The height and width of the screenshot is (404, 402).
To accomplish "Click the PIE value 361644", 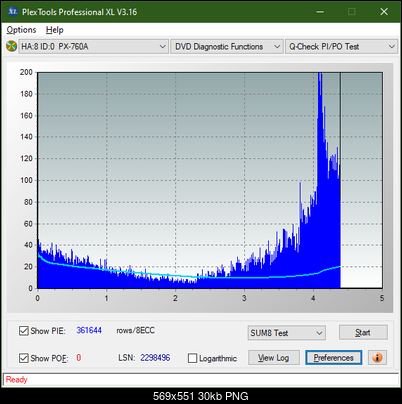I will click(x=89, y=330).
